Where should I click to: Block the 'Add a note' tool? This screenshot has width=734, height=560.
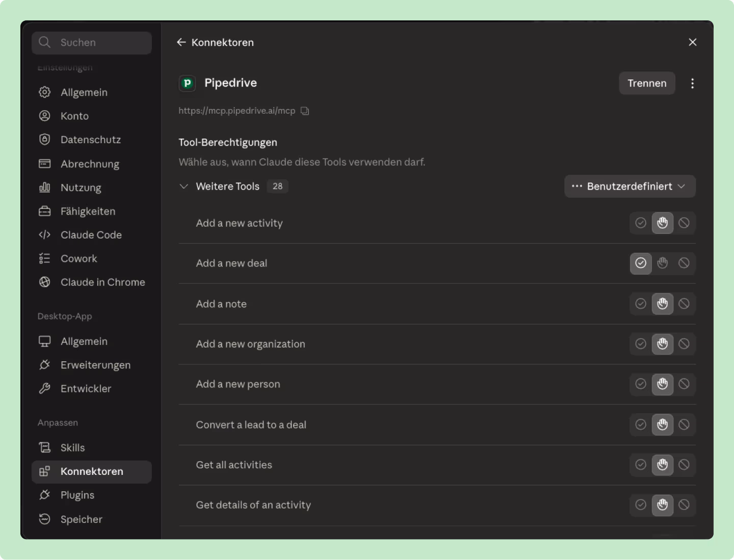click(x=684, y=304)
